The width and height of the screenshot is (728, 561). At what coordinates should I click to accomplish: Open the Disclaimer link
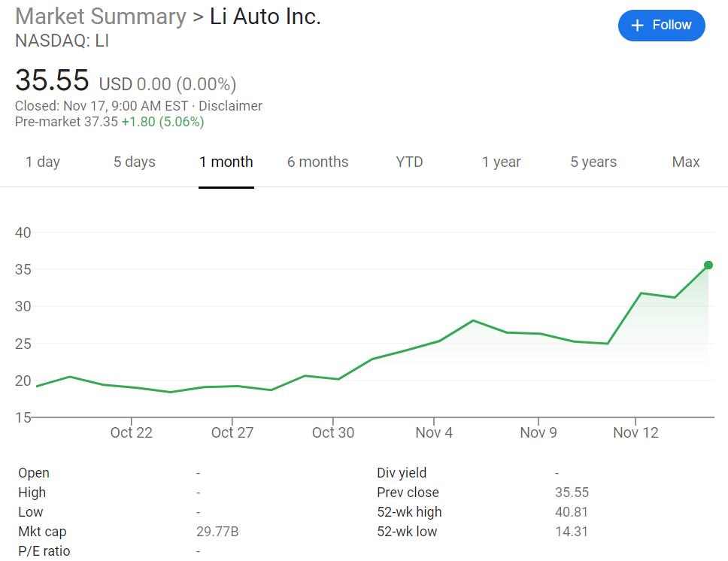[x=231, y=106]
